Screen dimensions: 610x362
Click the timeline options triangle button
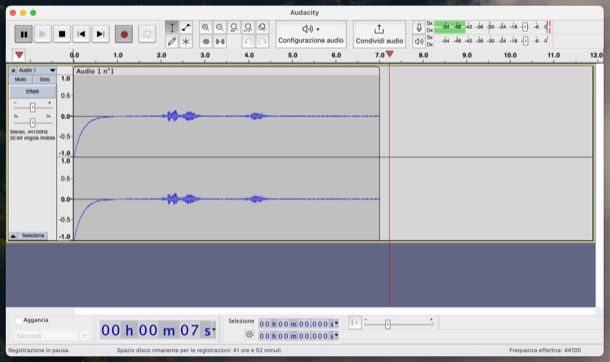tap(19, 55)
